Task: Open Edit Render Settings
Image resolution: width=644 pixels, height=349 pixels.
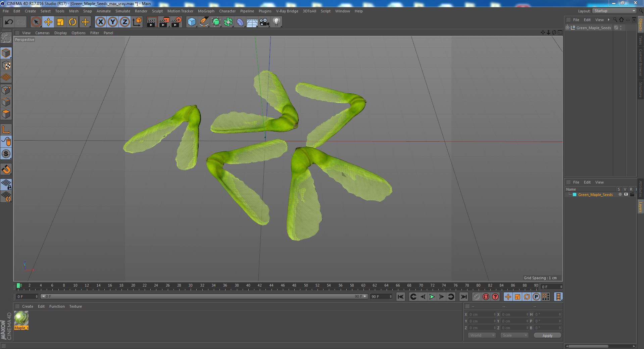Action: pyautogui.click(x=177, y=22)
